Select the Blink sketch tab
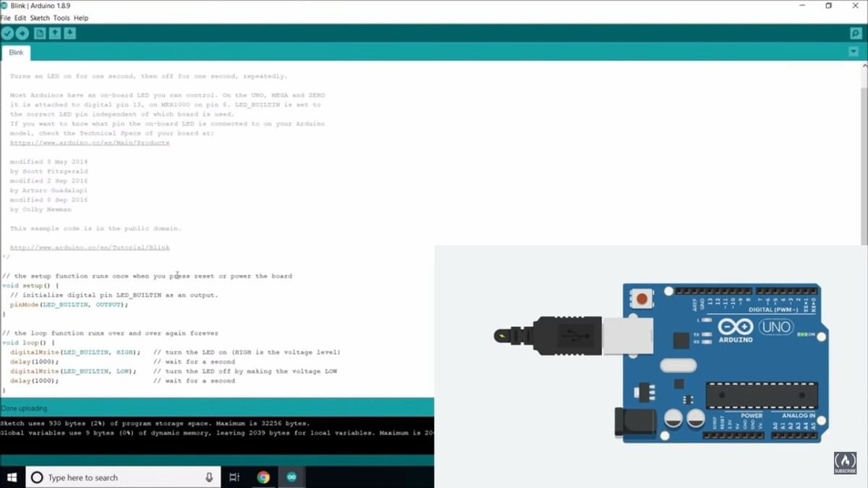This screenshot has width=868, height=488. click(x=16, y=53)
